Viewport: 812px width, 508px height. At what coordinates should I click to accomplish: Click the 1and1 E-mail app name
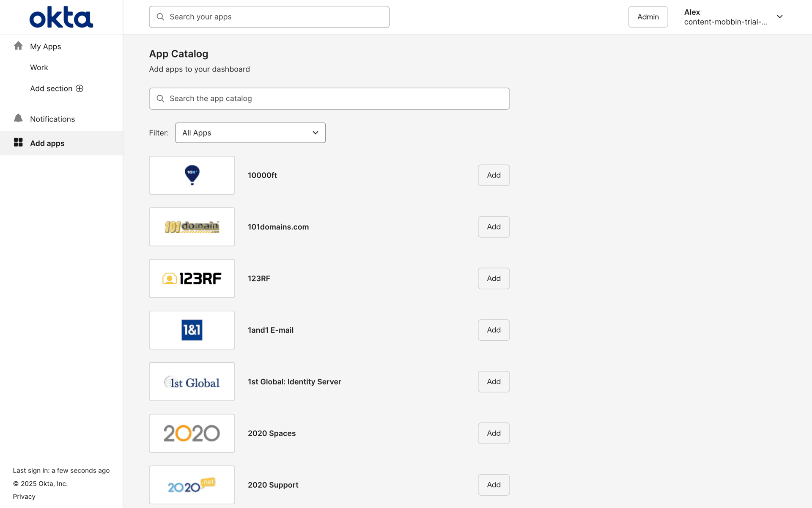(271, 330)
